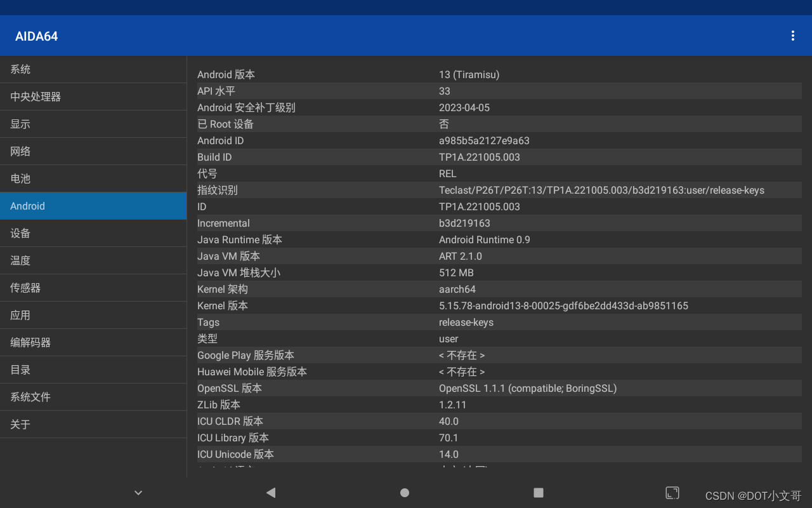Open the 温度 section
Image resolution: width=812 pixels, height=508 pixels.
[x=93, y=260]
